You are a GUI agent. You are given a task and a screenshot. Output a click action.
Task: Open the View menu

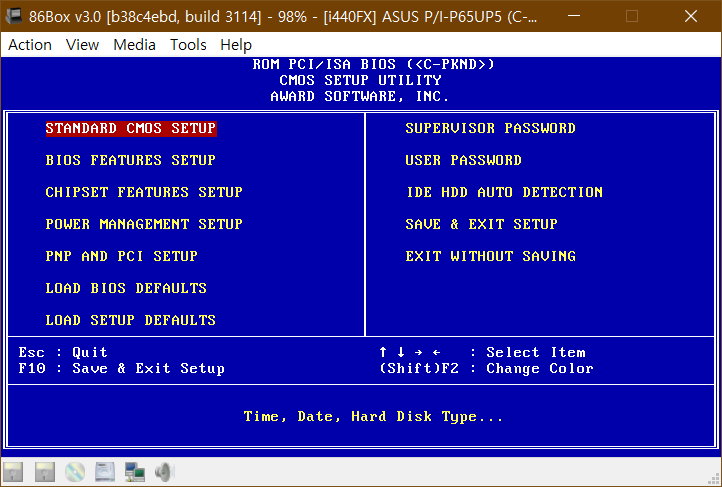(x=82, y=45)
